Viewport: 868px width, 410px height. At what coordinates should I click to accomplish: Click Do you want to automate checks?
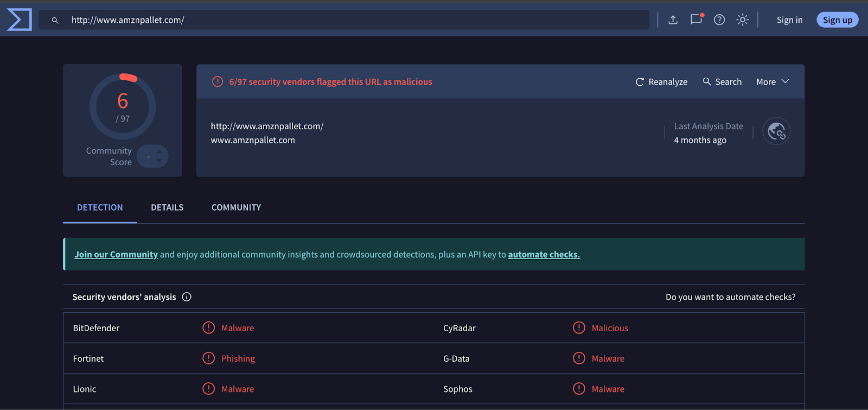(x=730, y=297)
